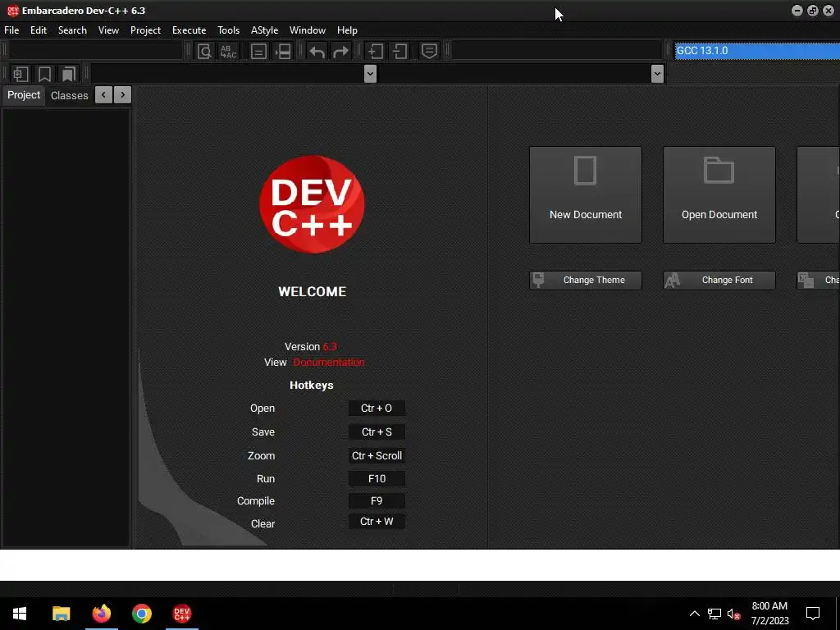Open the Project menu
The width and height of the screenshot is (840, 630).
tap(146, 30)
